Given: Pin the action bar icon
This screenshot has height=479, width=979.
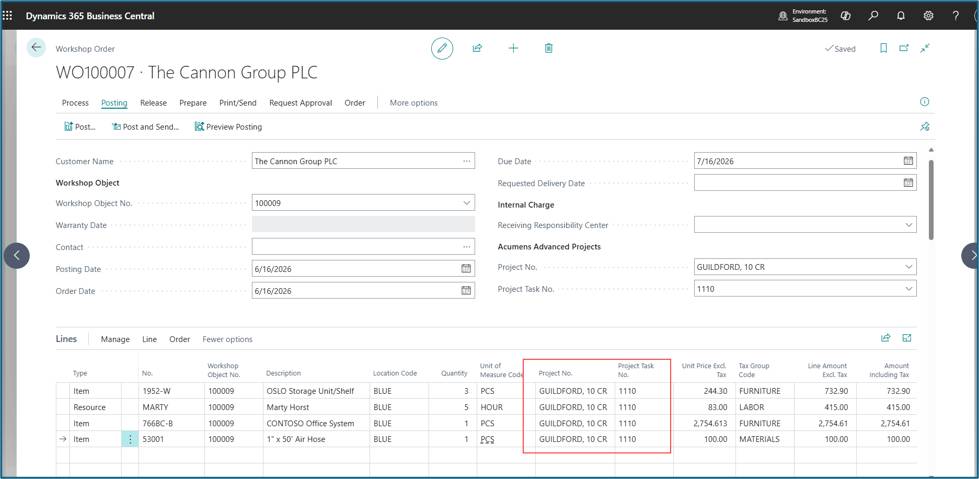Looking at the screenshot, I should click(x=925, y=126).
